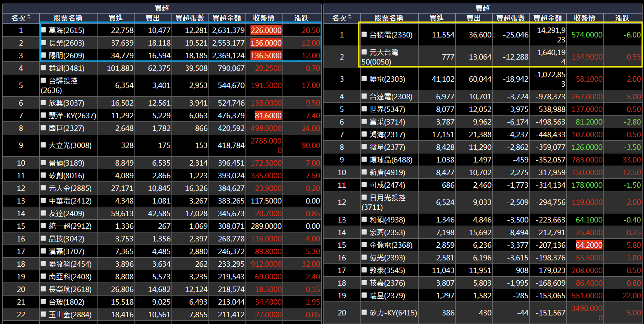Click the change value 33.00
644x324 pixels.
pos(632,160)
